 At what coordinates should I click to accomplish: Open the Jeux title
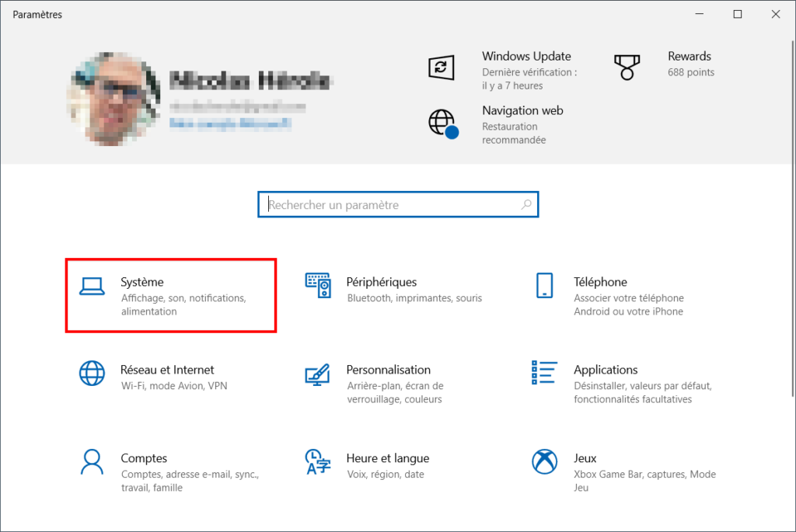coord(585,458)
